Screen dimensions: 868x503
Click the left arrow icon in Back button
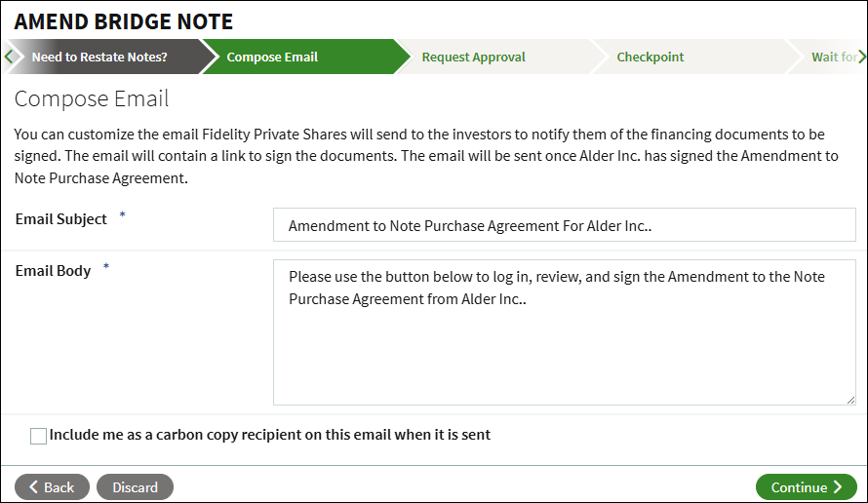point(34,487)
